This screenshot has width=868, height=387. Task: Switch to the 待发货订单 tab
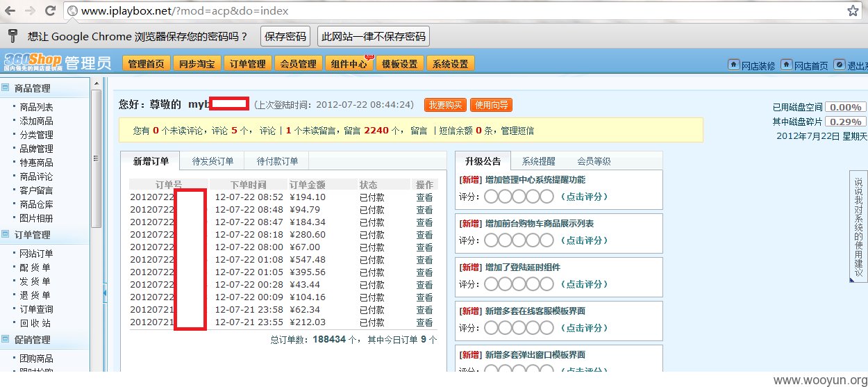(x=212, y=161)
